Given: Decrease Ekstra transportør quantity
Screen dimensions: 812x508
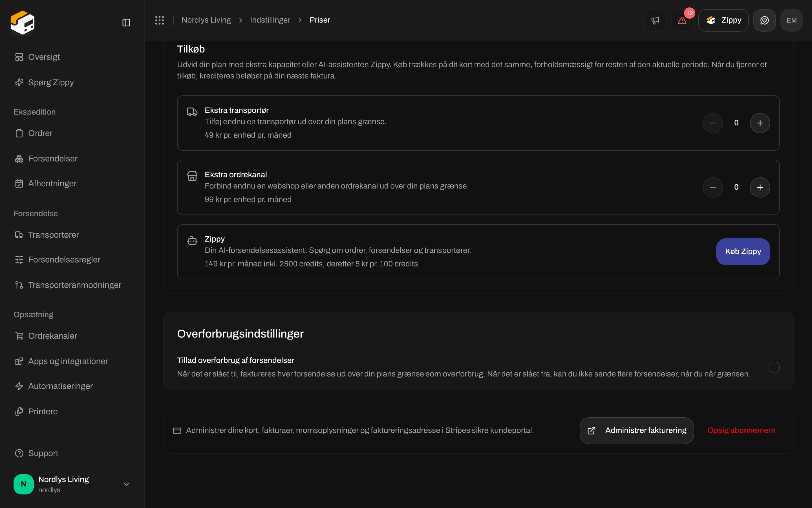Looking at the screenshot, I should 712,123.
